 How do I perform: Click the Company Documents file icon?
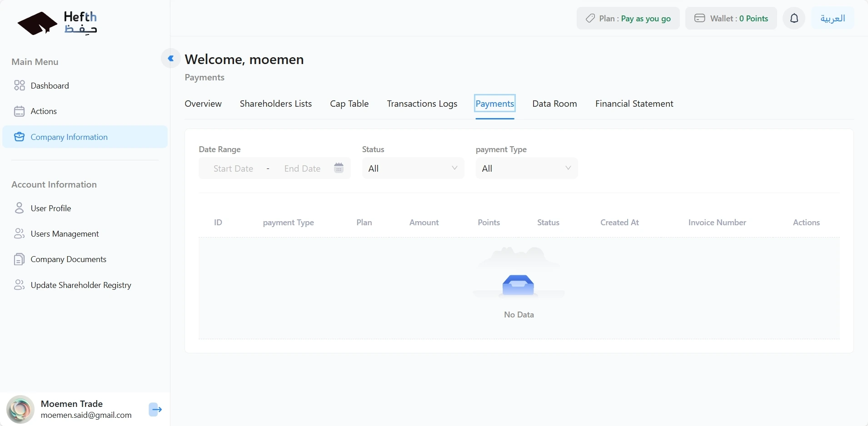pyautogui.click(x=19, y=259)
